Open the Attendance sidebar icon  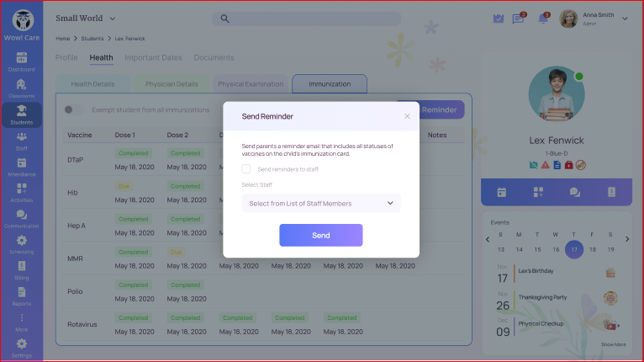[21, 166]
